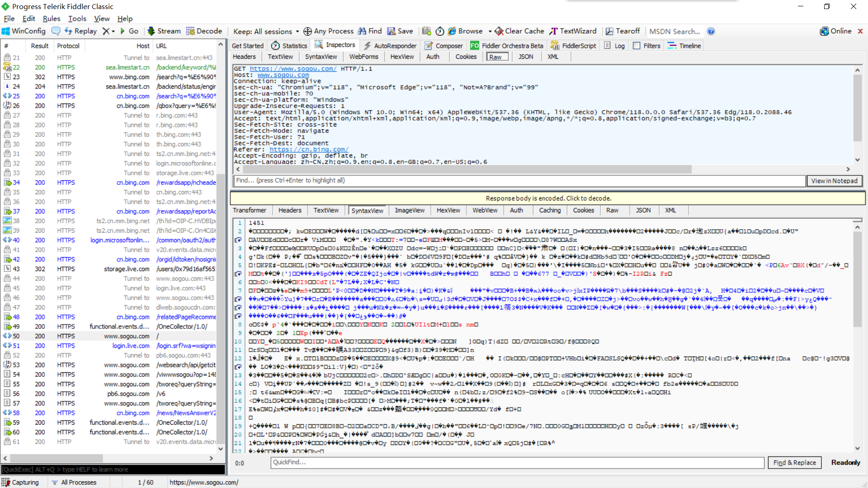Click the Go resume button
Viewport: 868px width, 488px height.
coord(129,31)
